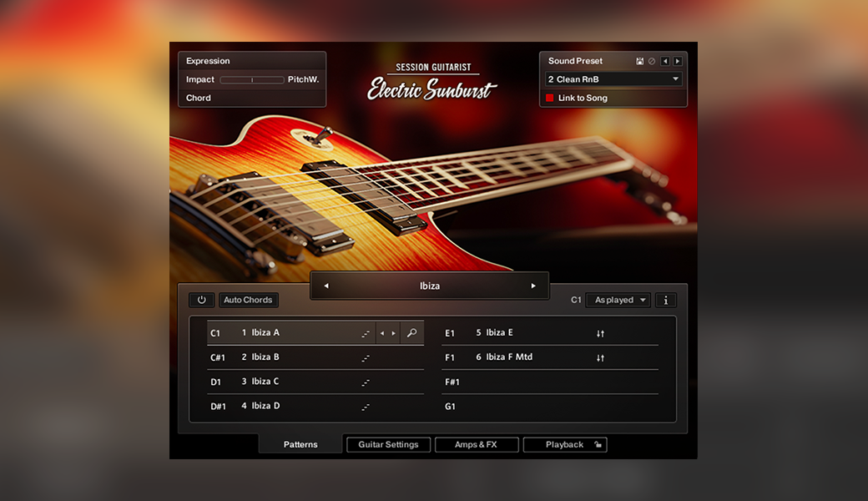Click rhythm icon in the Ibiza D row

click(x=366, y=407)
